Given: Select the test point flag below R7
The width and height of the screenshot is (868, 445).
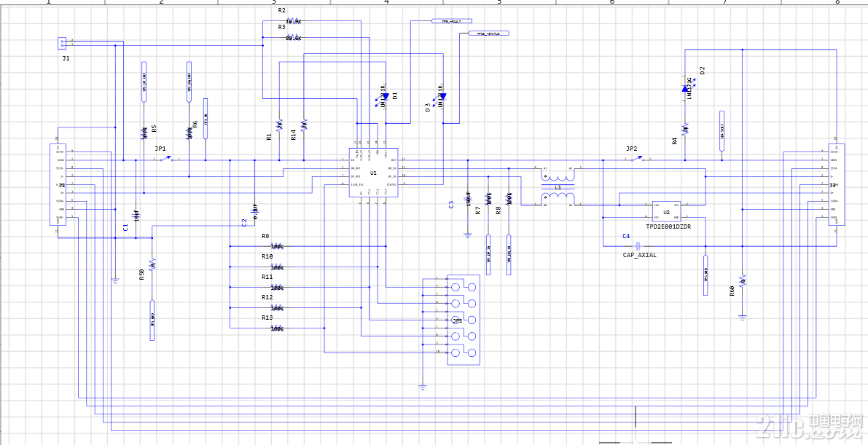Looking at the screenshot, I should pos(488,255).
